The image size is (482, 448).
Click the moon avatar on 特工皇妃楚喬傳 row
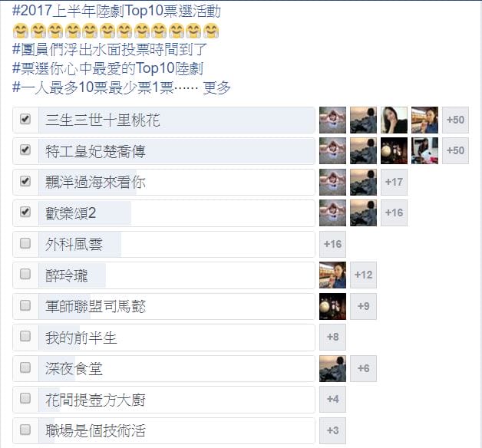[x=394, y=150]
